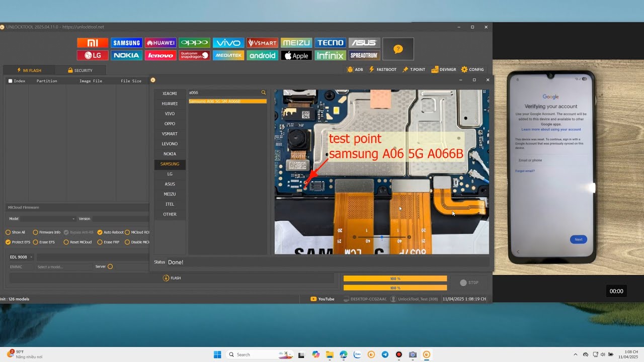Open the CONFIG settings
The height and width of the screenshot is (362, 644).
pos(472,69)
